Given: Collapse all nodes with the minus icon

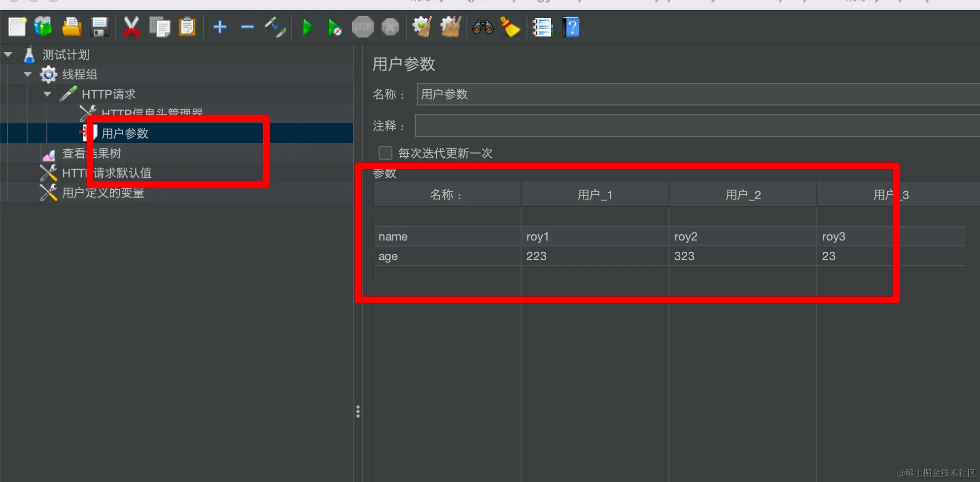Looking at the screenshot, I should [247, 27].
